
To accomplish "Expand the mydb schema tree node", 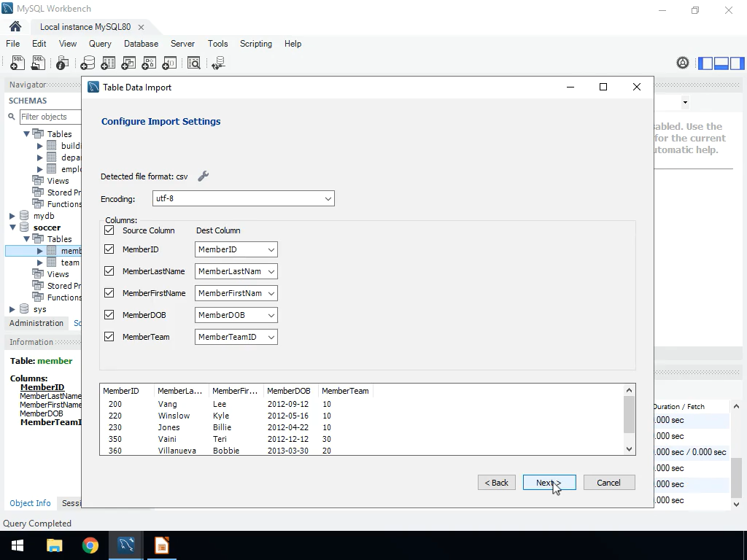I will [x=12, y=216].
